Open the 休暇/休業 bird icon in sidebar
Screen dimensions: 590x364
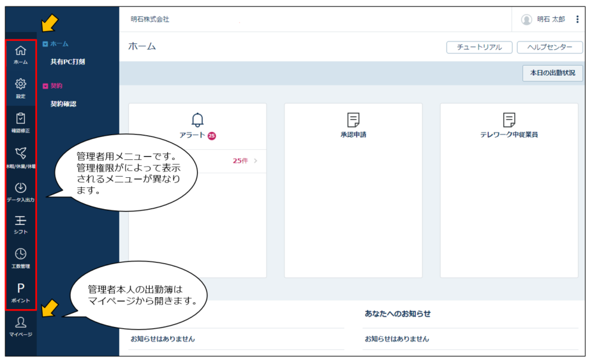pos(20,152)
